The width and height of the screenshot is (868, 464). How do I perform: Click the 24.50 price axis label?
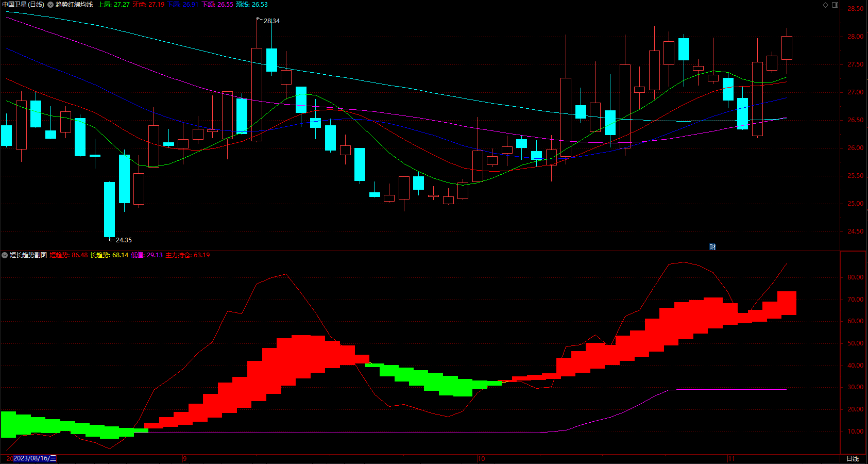855,231
